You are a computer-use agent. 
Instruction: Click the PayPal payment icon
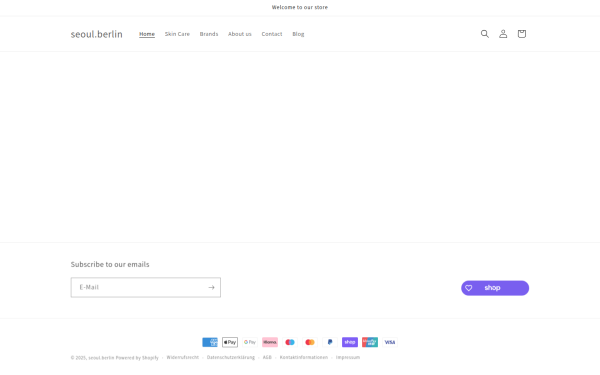330,342
